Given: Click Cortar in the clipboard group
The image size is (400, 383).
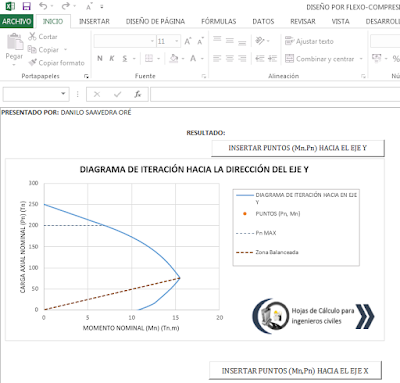Looking at the screenshot, I should click(x=43, y=36).
